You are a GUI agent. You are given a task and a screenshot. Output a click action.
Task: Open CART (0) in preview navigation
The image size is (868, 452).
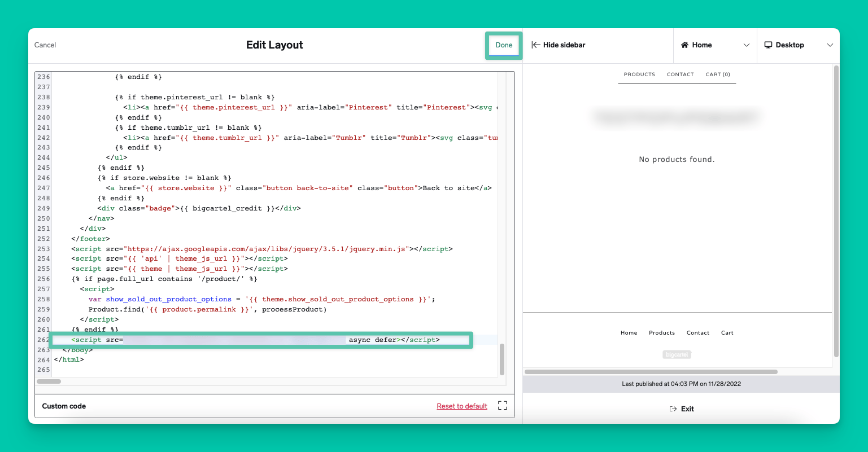click(x=718, y=74)
